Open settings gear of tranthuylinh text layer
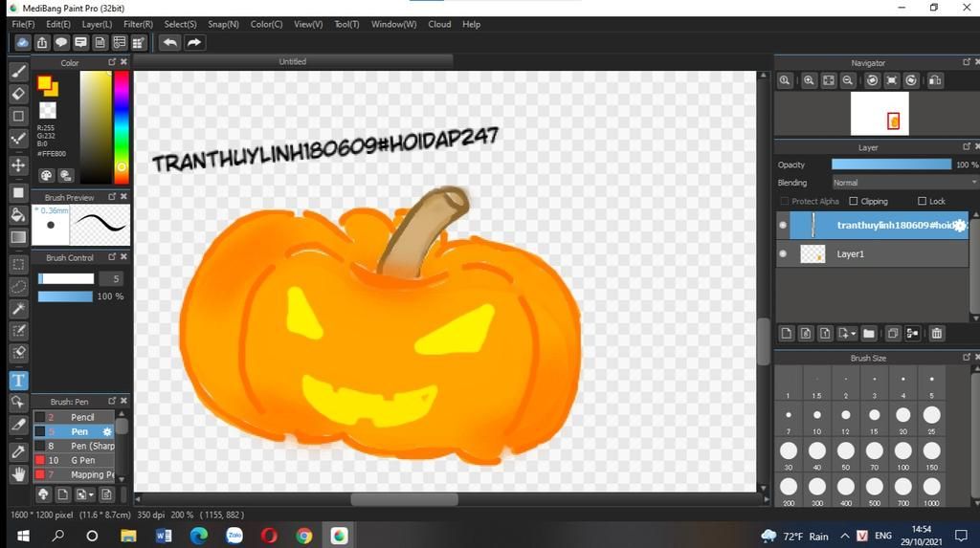 coord(960,226)
